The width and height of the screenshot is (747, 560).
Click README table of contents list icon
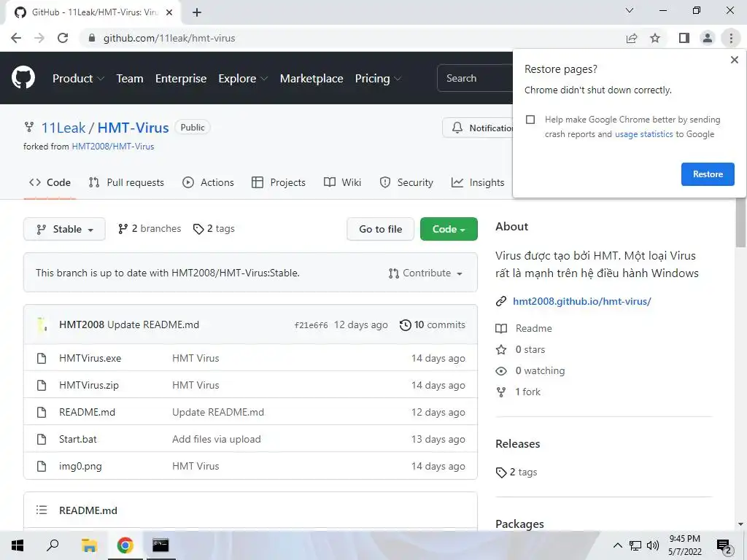(42, 510)
